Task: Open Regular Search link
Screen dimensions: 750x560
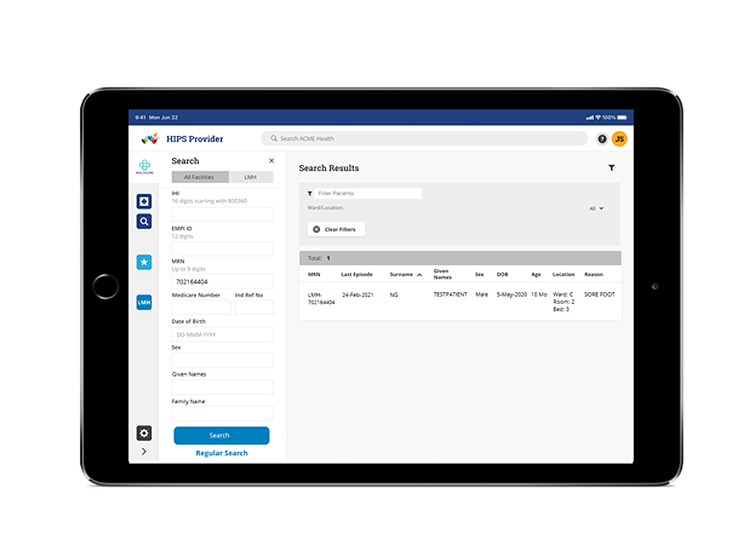Action: click(x=221, y=453)
